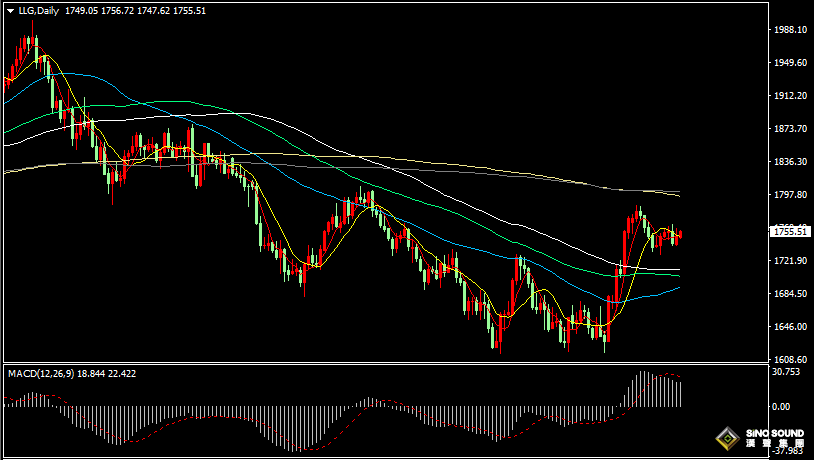Click the MACD value 18.844
Screen dimensions: 814x460
91,374
